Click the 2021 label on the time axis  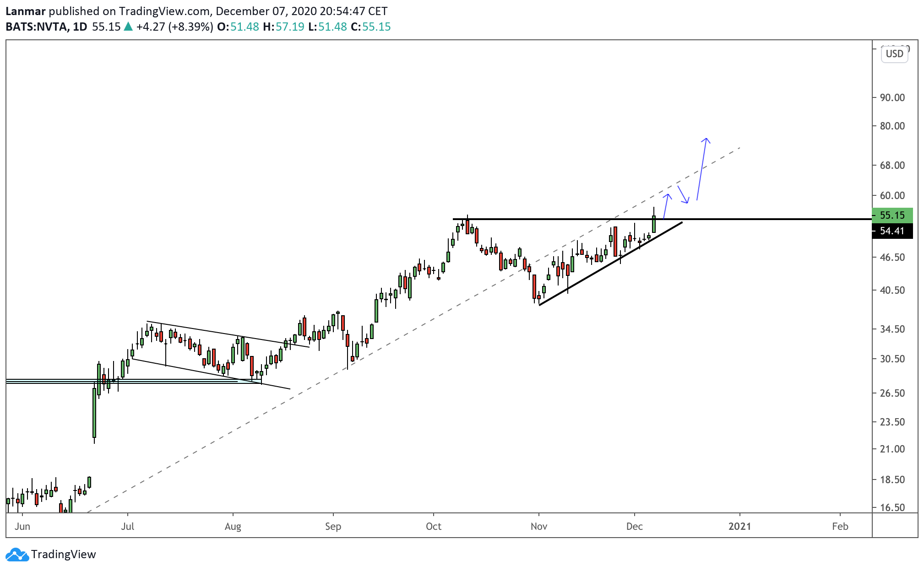click(x=739, y=526)
